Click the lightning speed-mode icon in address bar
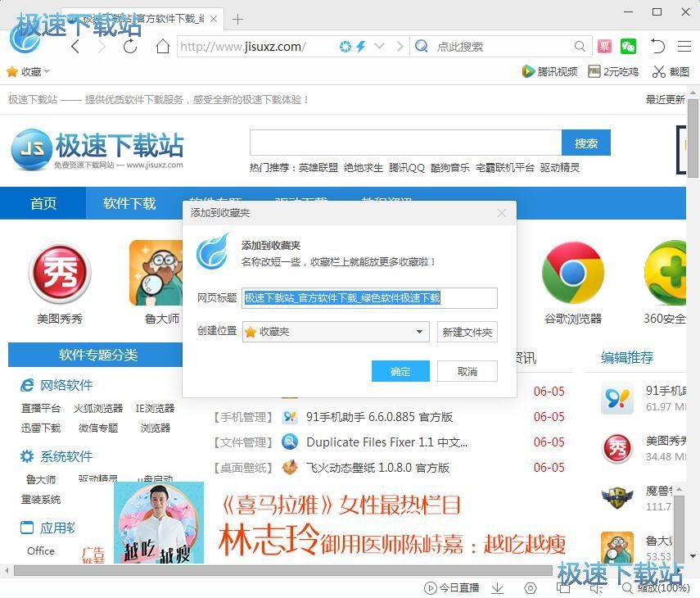Image resolution: width=700 pixels, height=598 pixels. [x=361, y=46]
